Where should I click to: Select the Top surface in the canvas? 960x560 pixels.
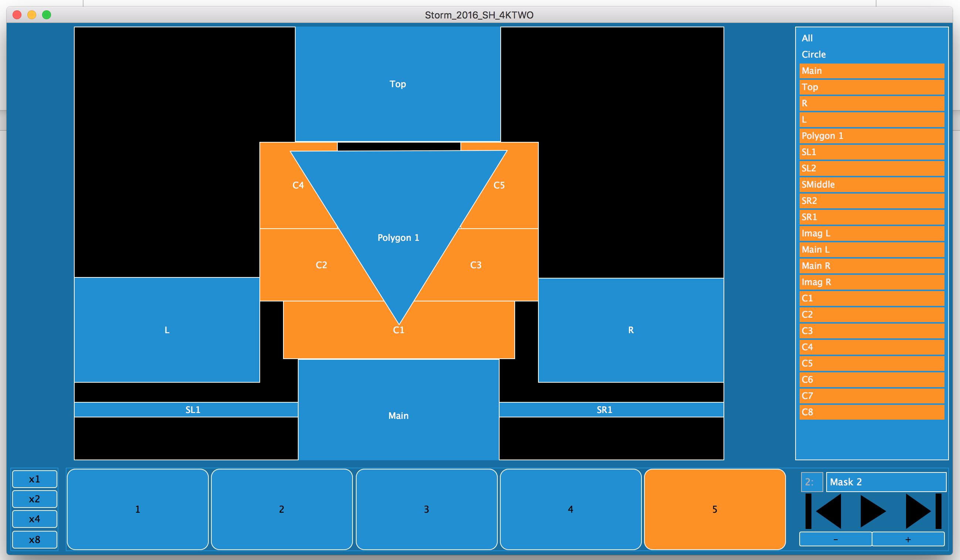pyautogui.click(x=397, y=84)
